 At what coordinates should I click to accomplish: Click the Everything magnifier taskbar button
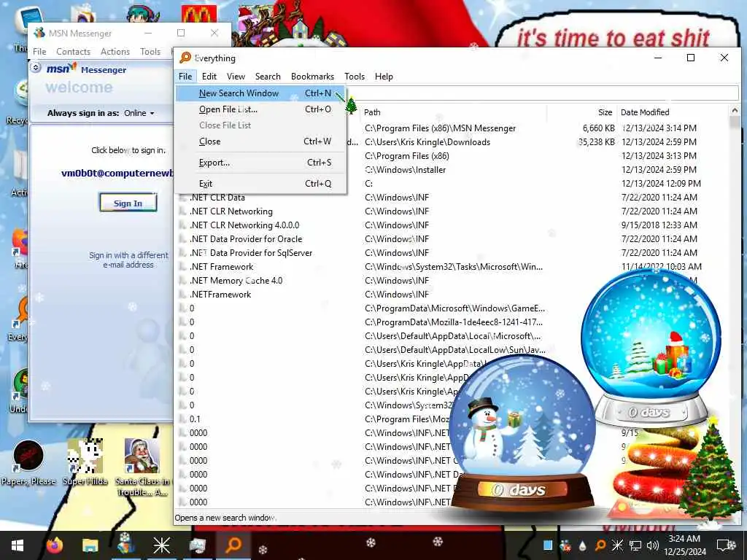(233, 545)
